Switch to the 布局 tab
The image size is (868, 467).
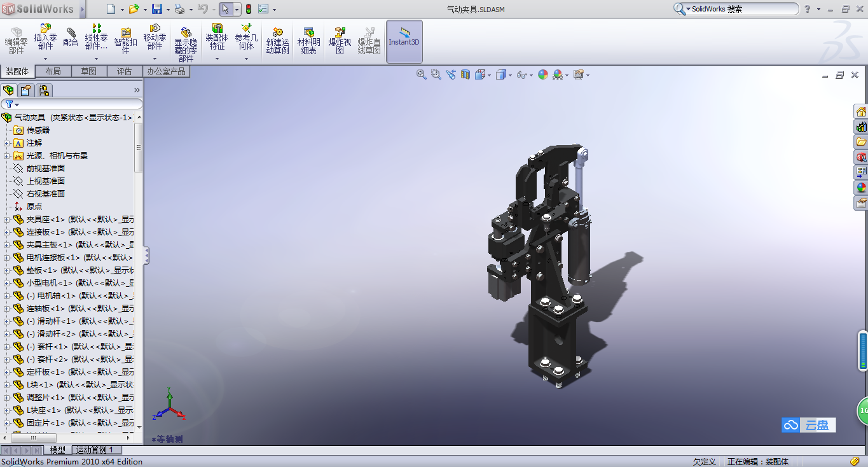click(x=53, y=71)
